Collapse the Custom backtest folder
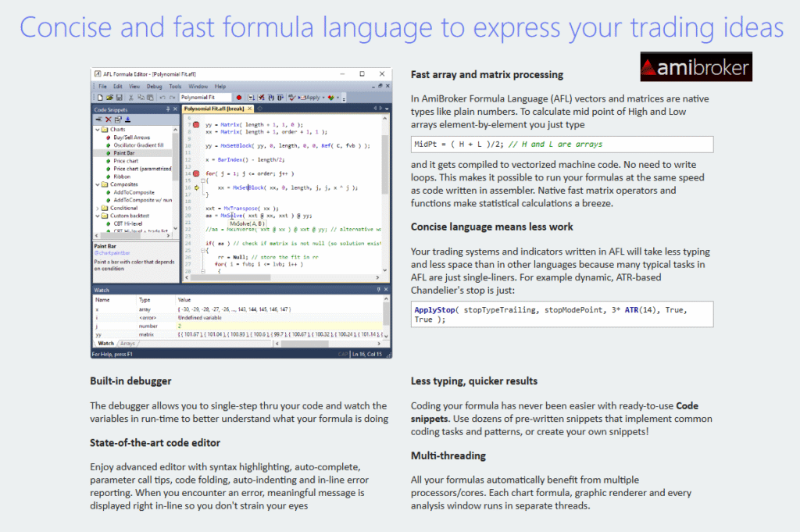Viewport: 800px width, 532px height. [x=98, y=216]
